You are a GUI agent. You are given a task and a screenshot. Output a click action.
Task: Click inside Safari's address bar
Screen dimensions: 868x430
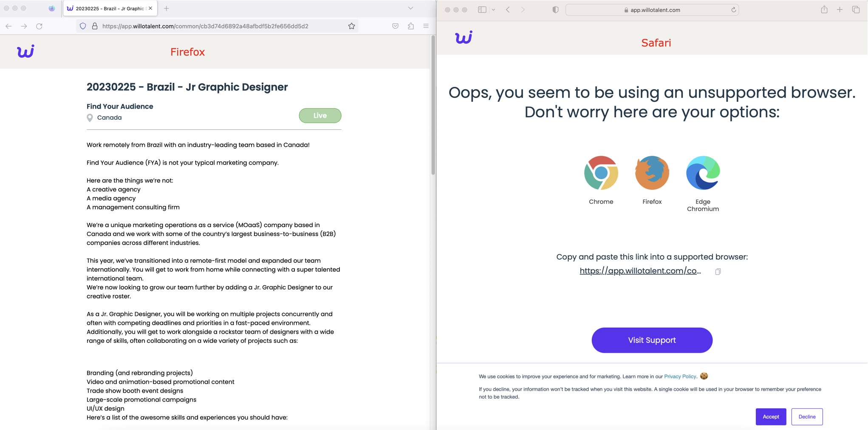pyautogui.click(x=652, y=9)
